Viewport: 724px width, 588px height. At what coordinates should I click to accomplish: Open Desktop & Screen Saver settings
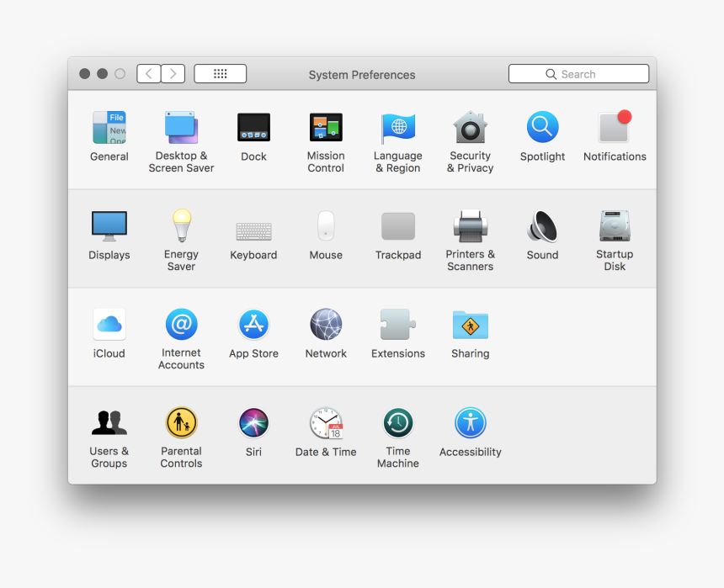point(181,128)
